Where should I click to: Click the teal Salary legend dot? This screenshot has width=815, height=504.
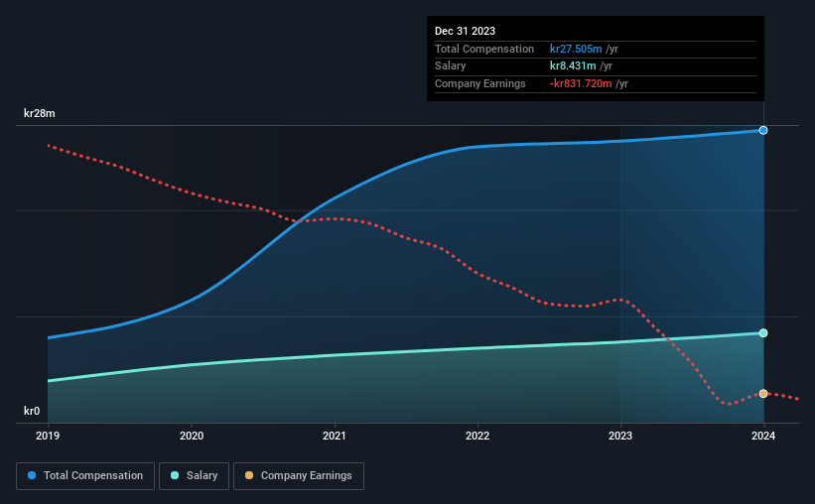[175, 475]
